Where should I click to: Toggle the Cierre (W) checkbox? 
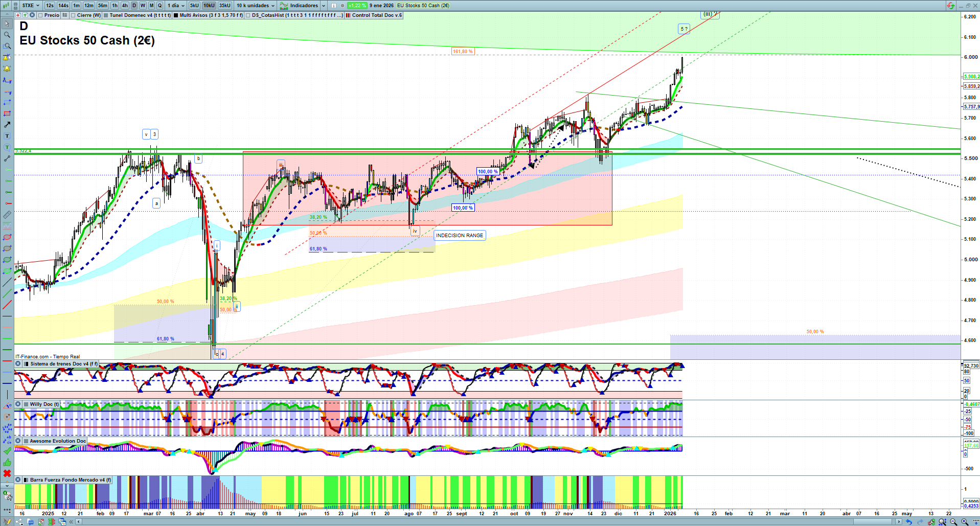coord(74,15)
